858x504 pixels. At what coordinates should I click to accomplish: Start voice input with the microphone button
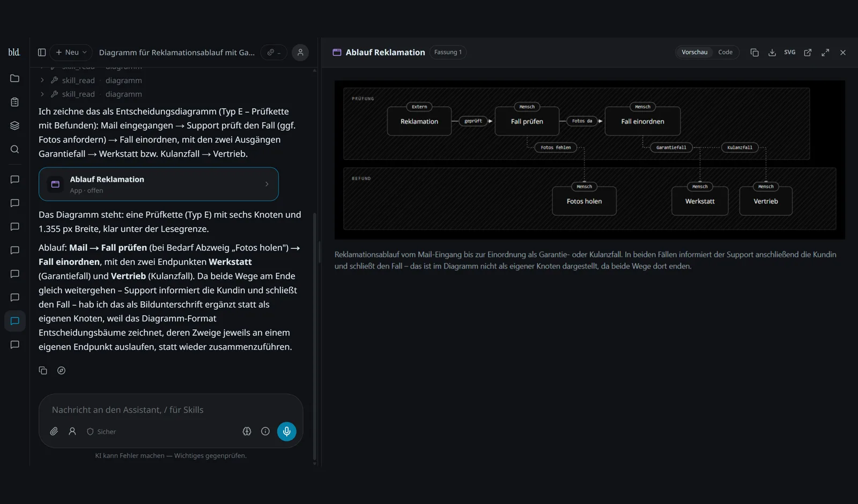tap(287, 431)
